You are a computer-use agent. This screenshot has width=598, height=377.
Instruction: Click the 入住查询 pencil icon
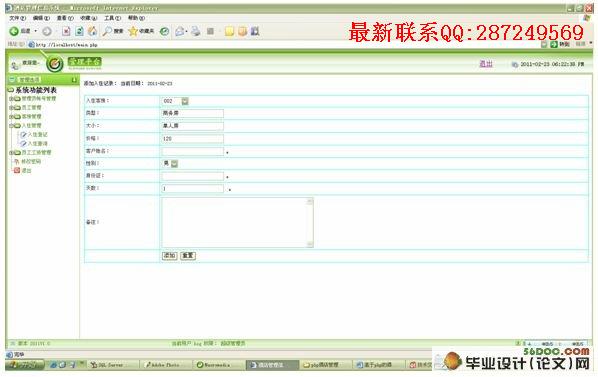point(23,144)
